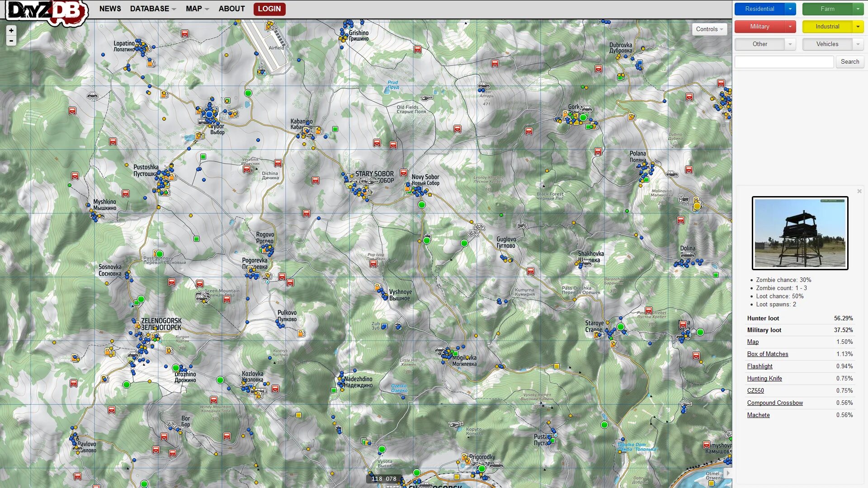Click the large yellow circle near the factory
Viewport: 868px width, 488px height.
pyautogui.click(x=697, y=206)
